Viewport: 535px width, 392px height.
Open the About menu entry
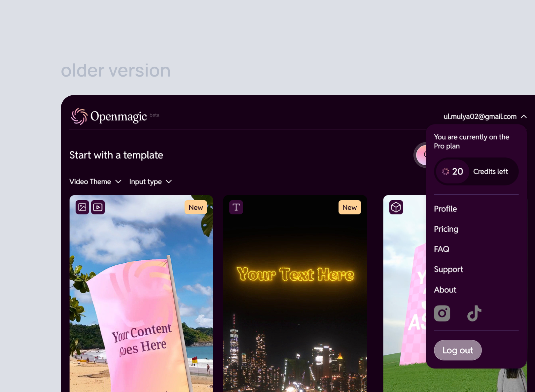pos(445,290)
